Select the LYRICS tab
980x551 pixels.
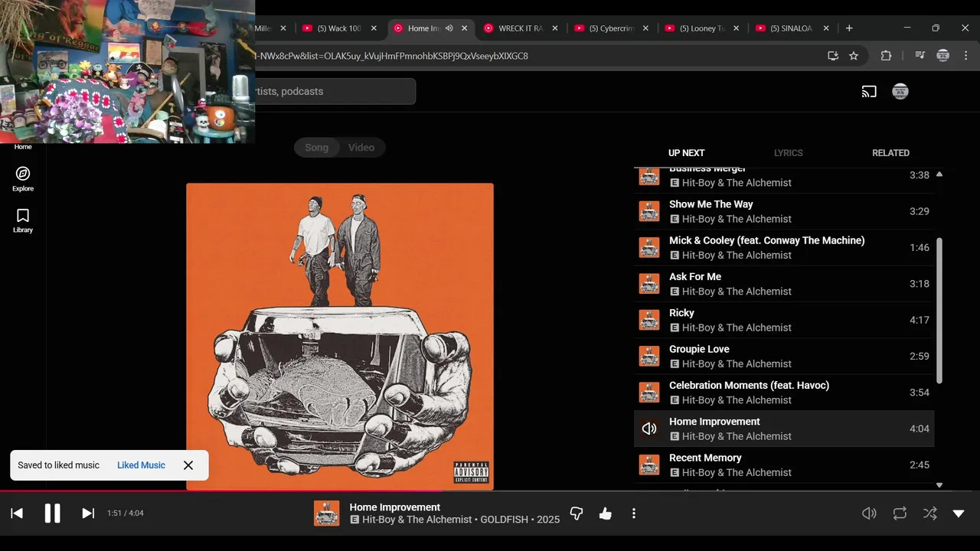[x=788, y=153]
